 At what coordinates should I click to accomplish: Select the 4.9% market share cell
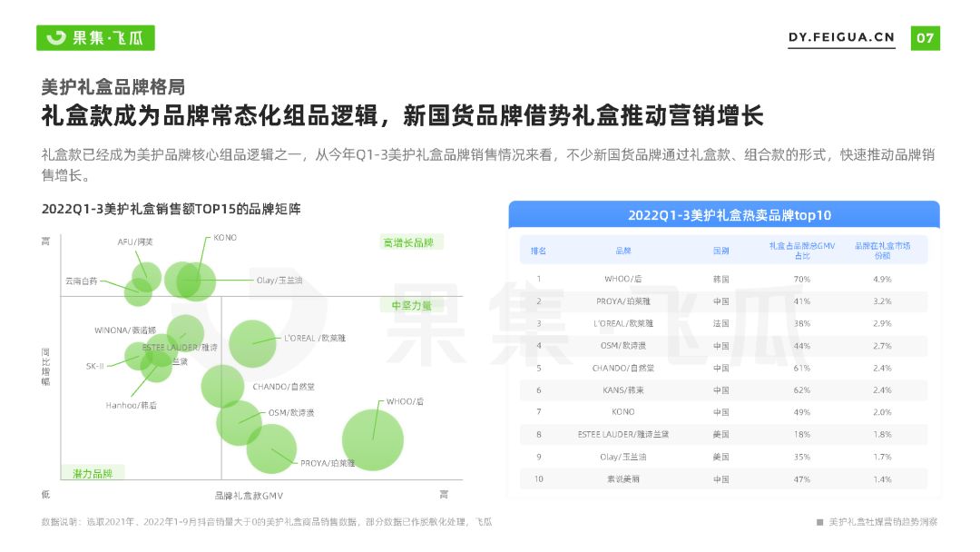(883, 279)
